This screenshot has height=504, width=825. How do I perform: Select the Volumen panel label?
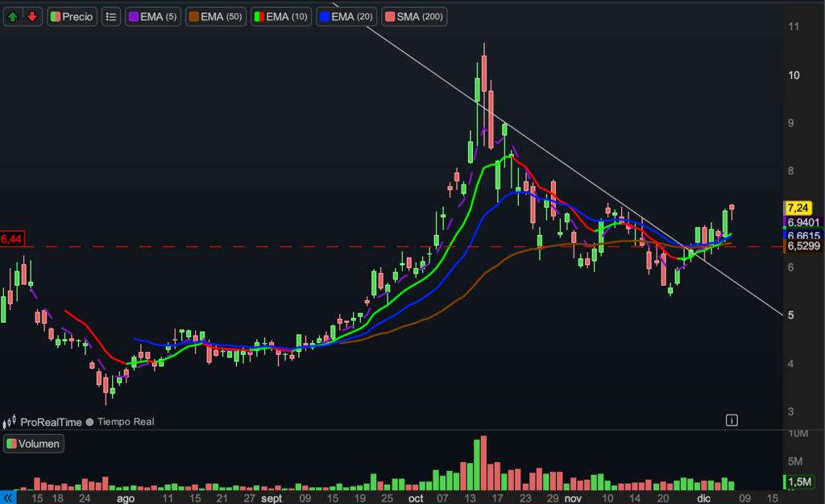tap(39, 443)
